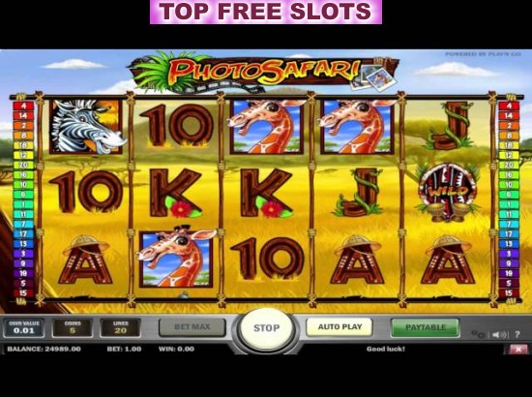Select payline 15 marker on right side

(x=509, y=292)
